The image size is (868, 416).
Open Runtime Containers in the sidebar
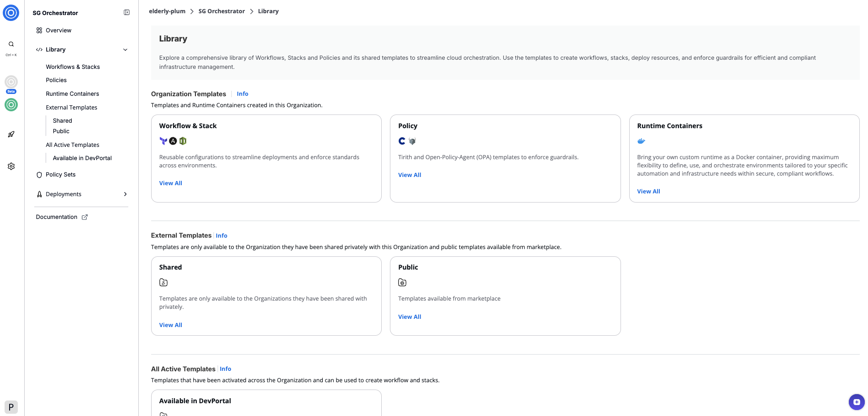pos(72,94)
